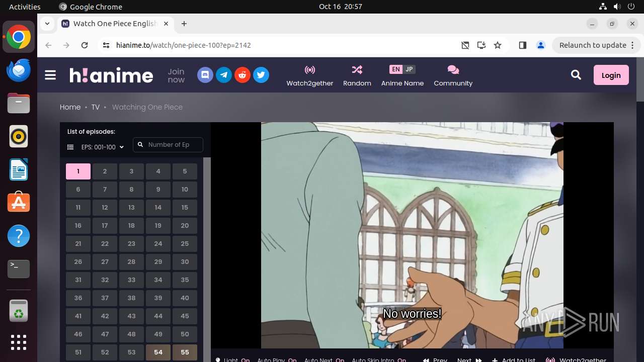Click the Join now text
Image resolution: width=644 pixels, height=362 pixels.
pyautogui.click(x=176, y=75)
